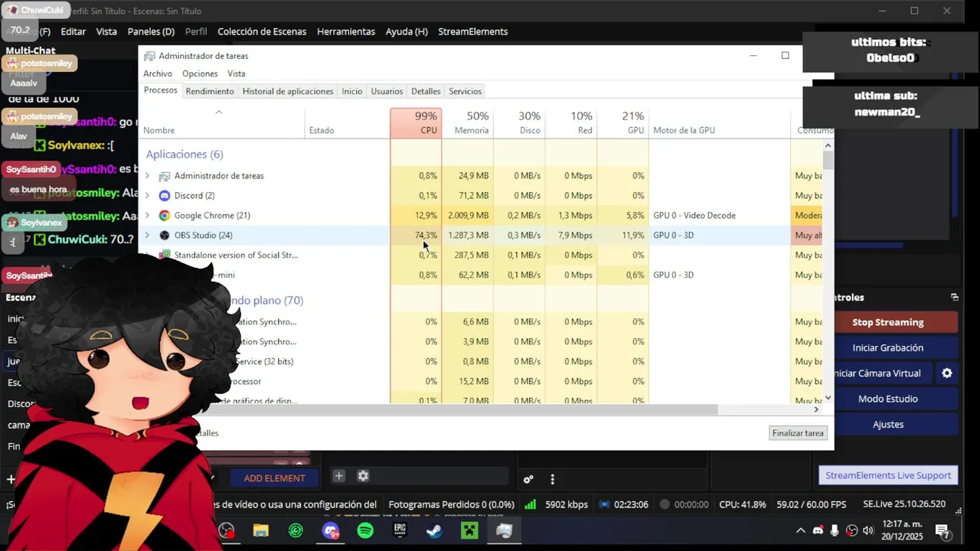
Task: Open the Opciones menu in Task Manager
Action: pos(200,73)
